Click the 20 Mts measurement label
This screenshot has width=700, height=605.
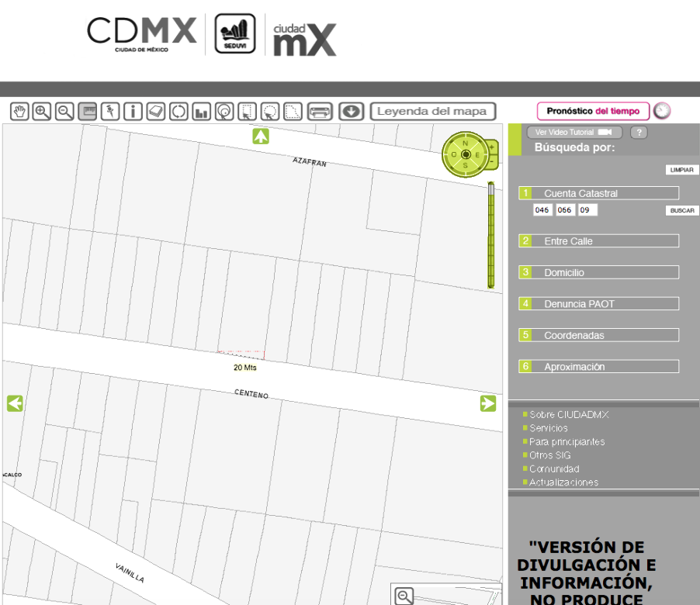click(x=245, y=367)
